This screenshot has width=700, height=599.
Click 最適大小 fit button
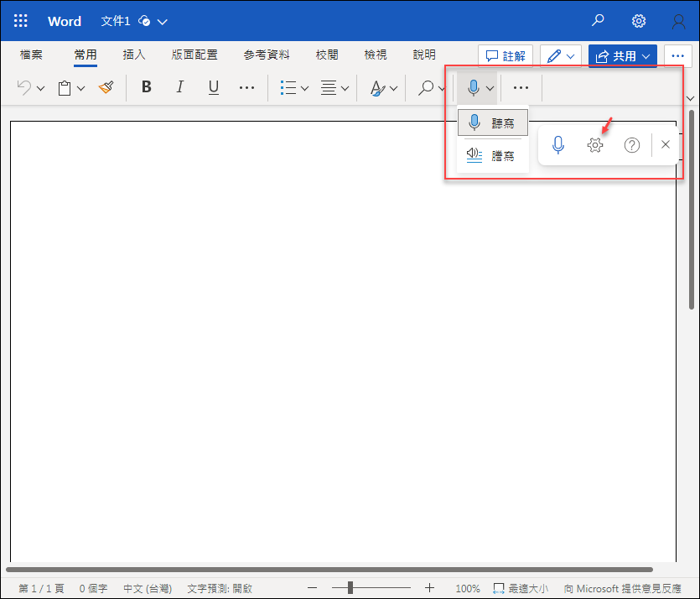click(521, 588)
